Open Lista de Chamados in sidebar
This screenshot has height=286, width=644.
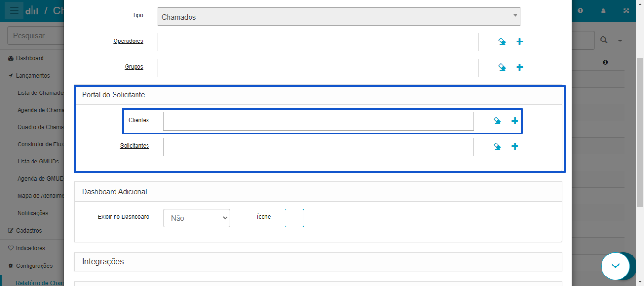tap(40, 93)
